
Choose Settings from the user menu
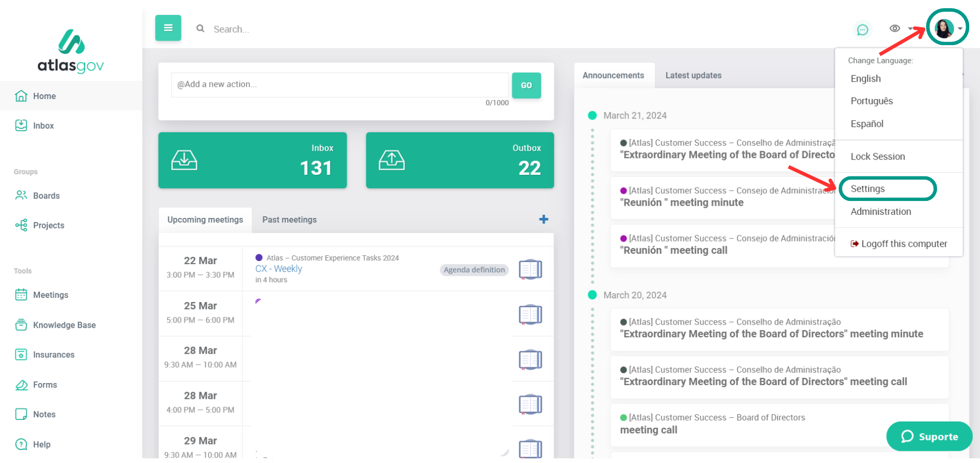coord(868,189)
